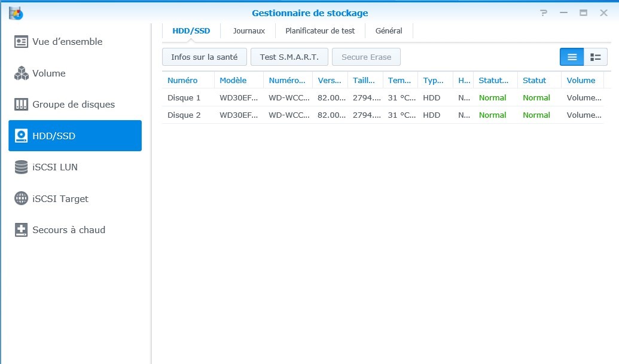Sort by the Statut... column header

coord(496,81)
